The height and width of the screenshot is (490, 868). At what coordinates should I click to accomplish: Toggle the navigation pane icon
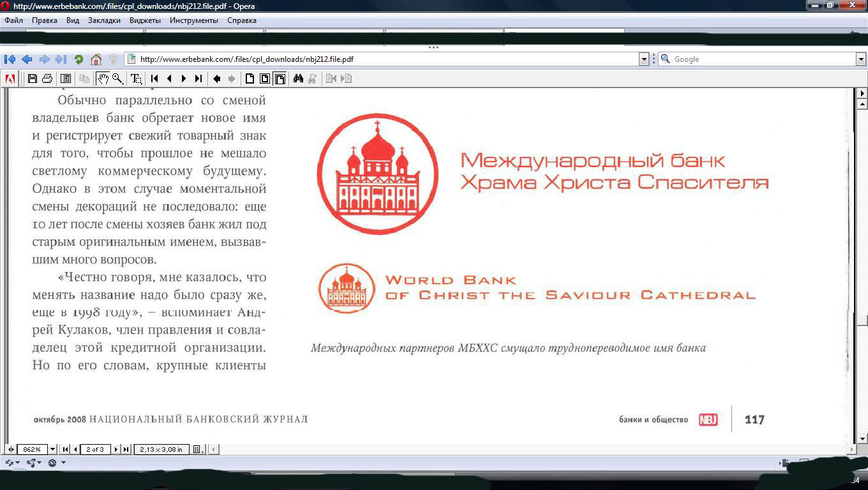(x=65, y=78)
